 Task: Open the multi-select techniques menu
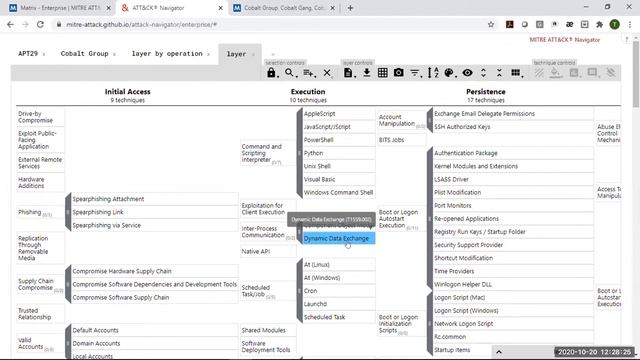click(x=309, y=73)
